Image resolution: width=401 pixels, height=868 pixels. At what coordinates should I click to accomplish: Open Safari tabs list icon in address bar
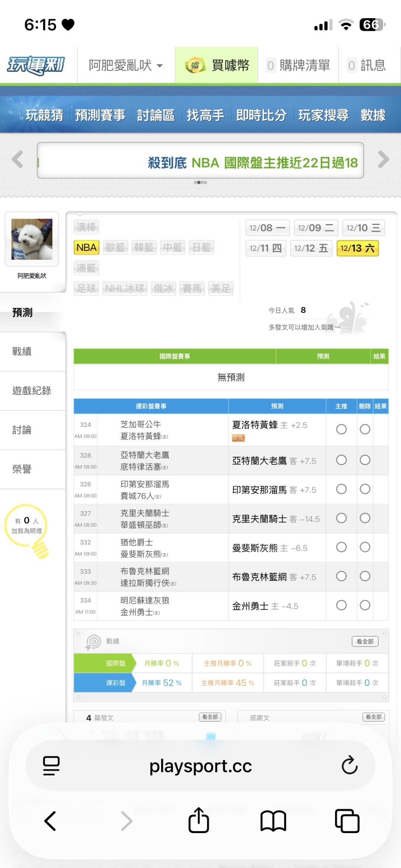(x=51, y=766)
